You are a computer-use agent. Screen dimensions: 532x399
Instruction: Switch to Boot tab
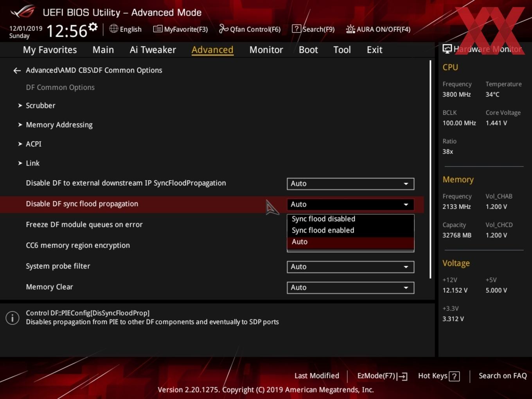pyautogui.click(x=308, y=50)
